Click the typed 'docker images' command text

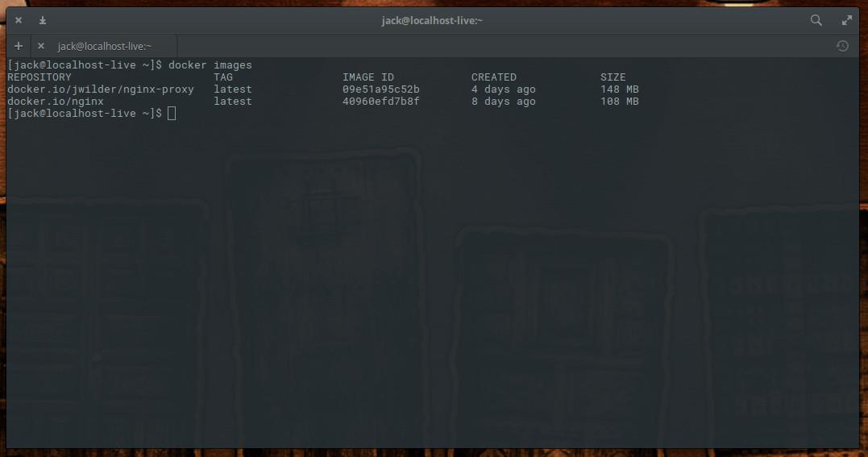[x=210, y=64]
